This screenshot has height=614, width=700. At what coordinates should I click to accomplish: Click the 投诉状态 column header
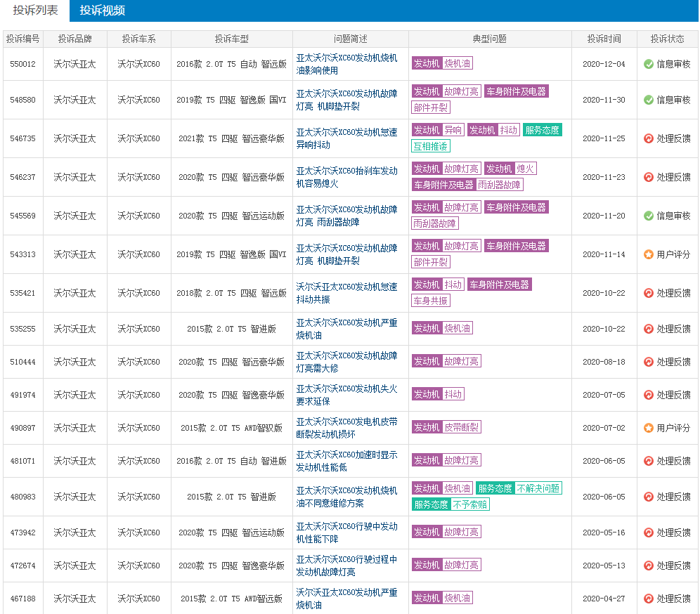point(668,39)
